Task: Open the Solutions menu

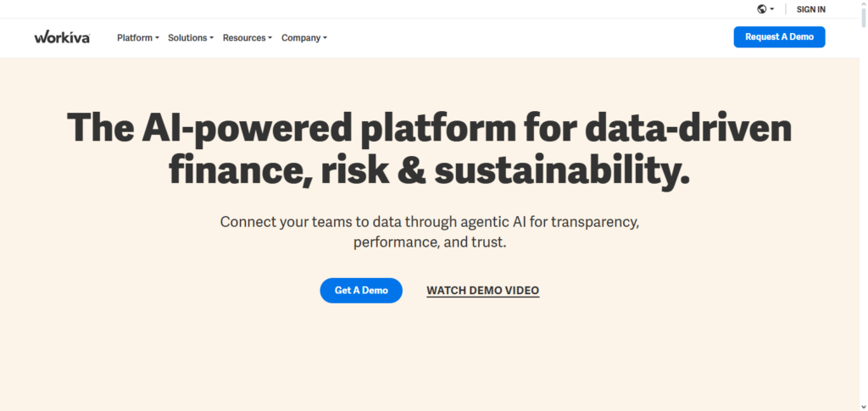Action: click(187, 38)
